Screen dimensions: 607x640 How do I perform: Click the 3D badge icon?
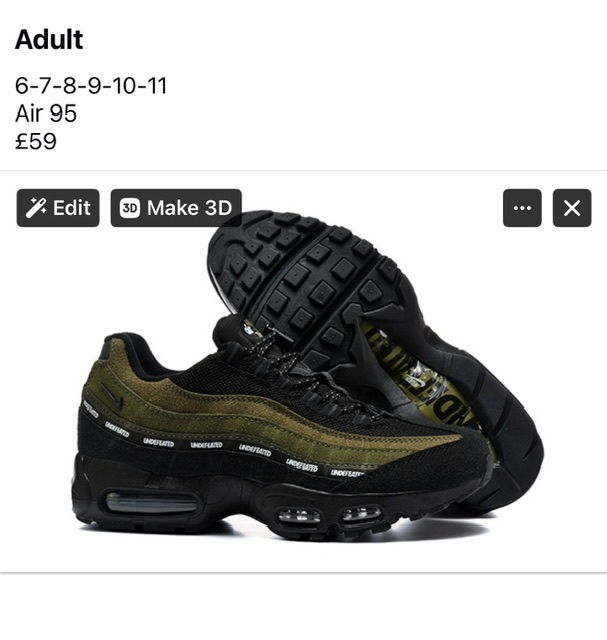pyautogui.click(x=130, y=208)
